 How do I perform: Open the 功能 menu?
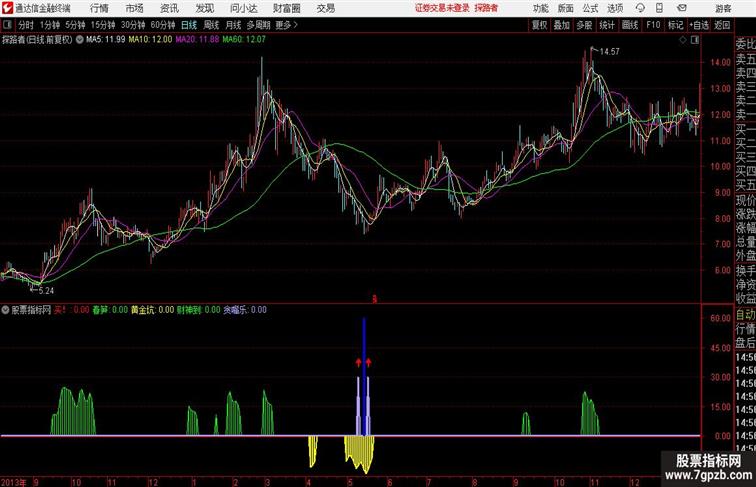540,8
